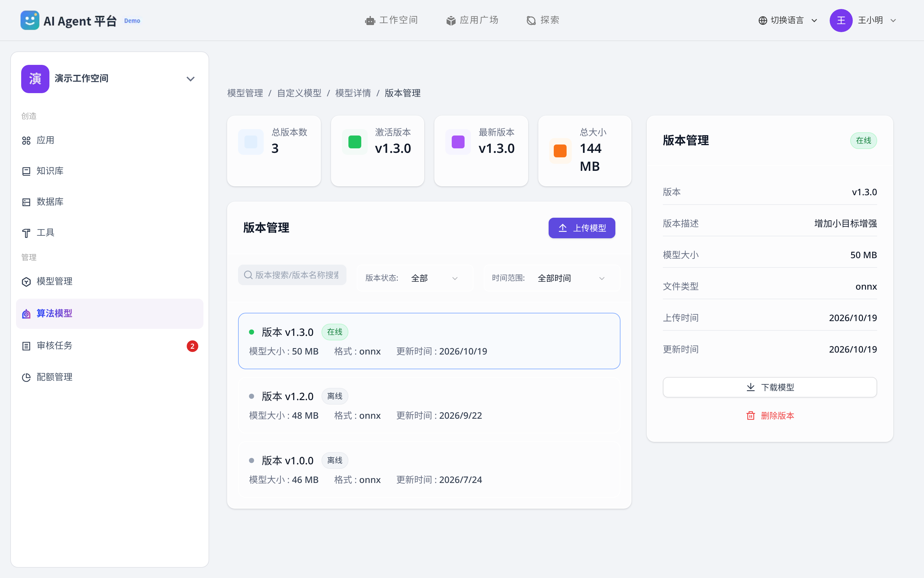Click the 版本管理 breadcrumb item
Image resolution: width=924 pixels, height=578 pixels.
pyautogui.click(x=402, y=93)
